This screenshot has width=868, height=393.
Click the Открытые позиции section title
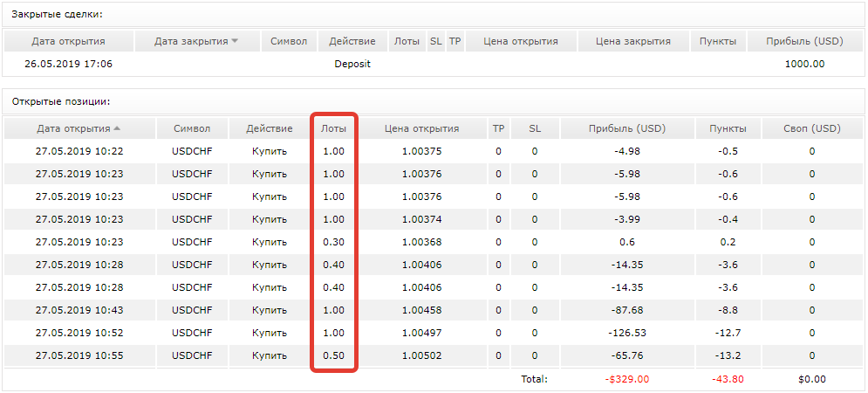click(x=61, y=102)
